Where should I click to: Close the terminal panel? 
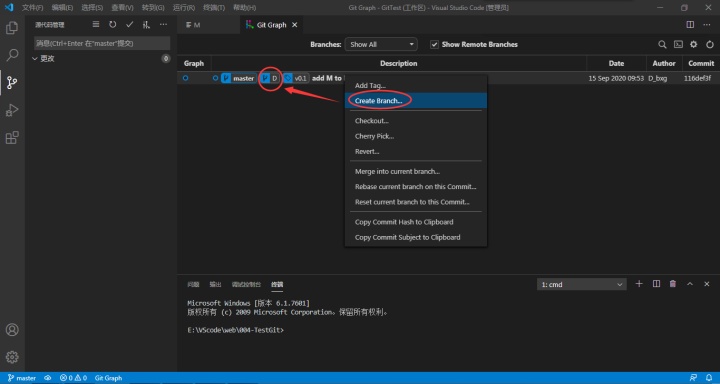tap(707, 284)
